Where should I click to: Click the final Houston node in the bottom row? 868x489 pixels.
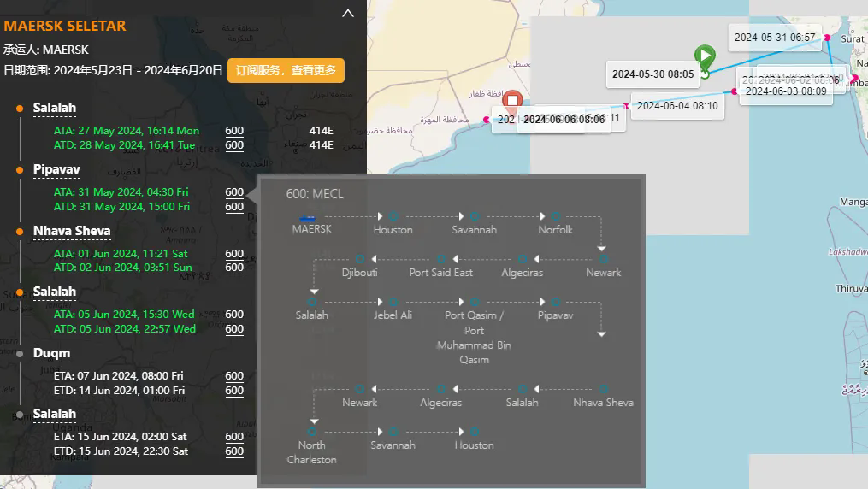click(x=475, y=432)
